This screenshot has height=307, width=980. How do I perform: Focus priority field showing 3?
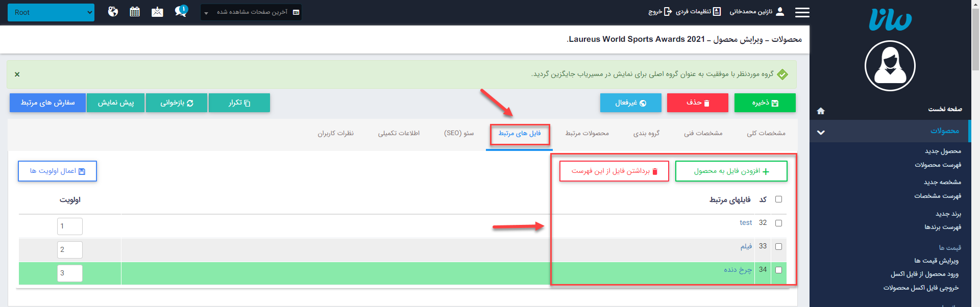point(70,273)
